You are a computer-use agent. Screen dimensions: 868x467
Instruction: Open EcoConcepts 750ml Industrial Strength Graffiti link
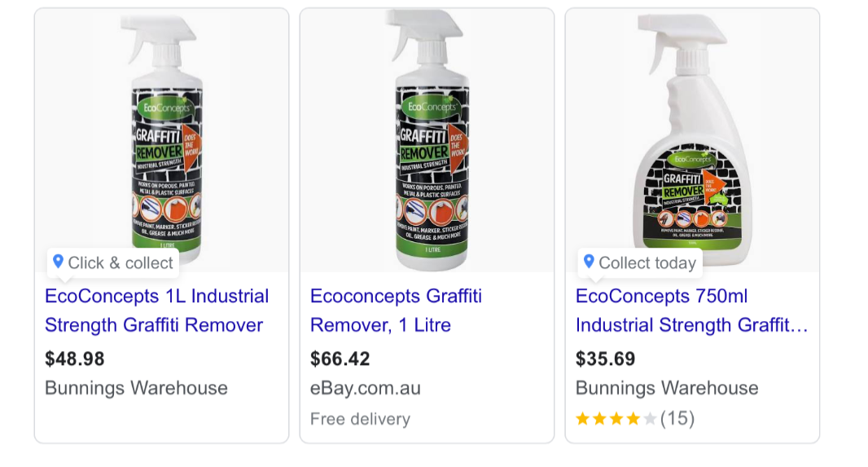691,311
